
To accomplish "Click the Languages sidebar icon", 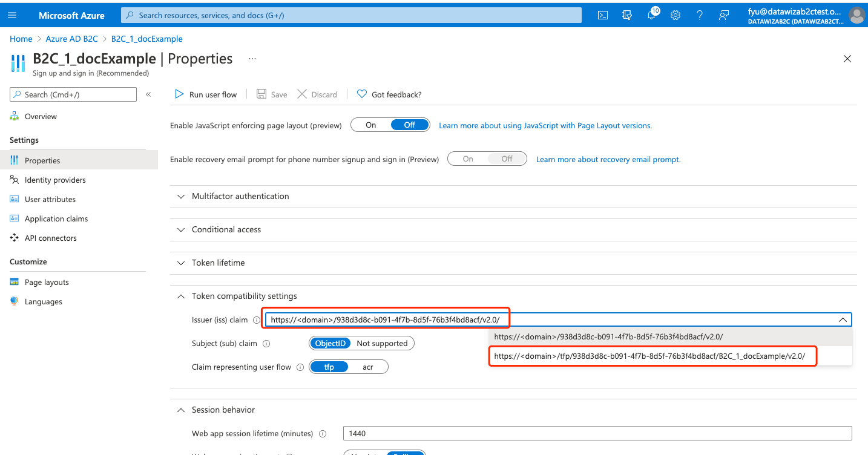I will tap(15, 301).
